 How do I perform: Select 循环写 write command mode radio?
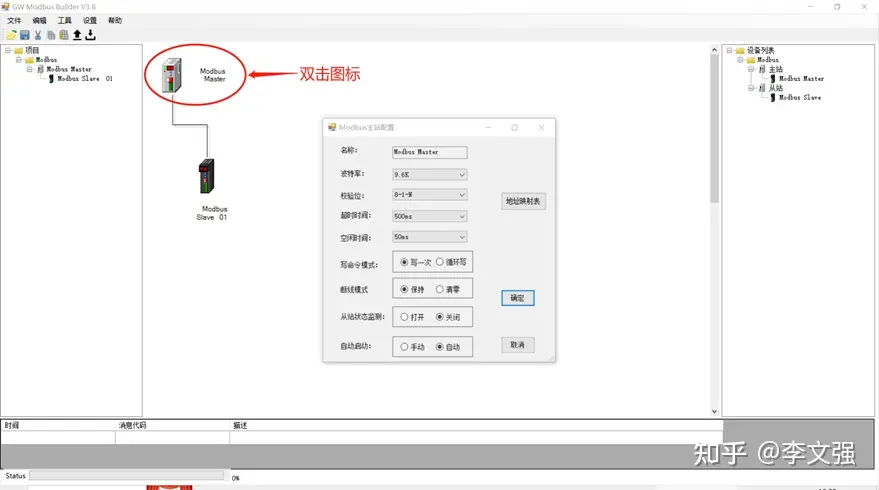[x=440, y=262]
